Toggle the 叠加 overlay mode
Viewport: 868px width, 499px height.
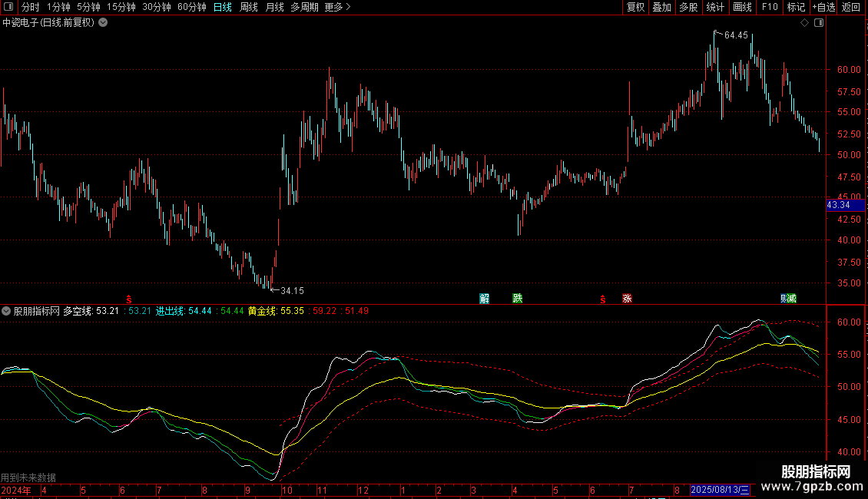[x=661, y=8]
